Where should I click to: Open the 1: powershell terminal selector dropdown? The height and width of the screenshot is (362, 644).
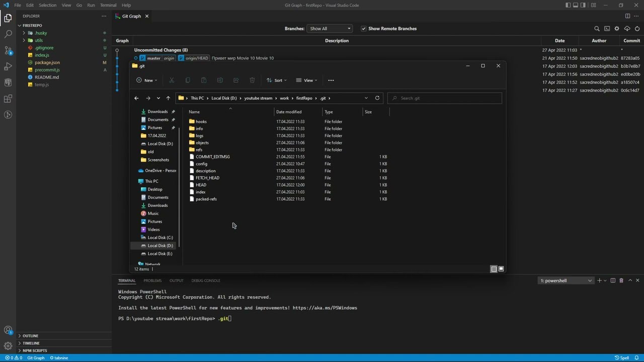[x=566, y=281]
